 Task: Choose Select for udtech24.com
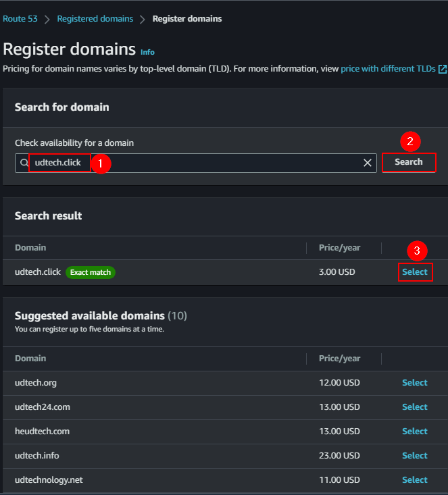pos(415,407)
